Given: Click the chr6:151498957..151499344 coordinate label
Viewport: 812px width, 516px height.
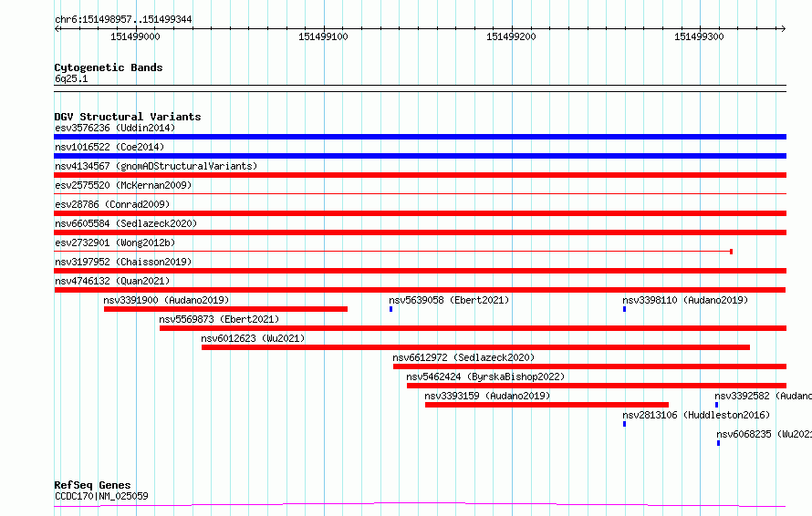Looking at the screenshot, I should click(x=123, y=19).
